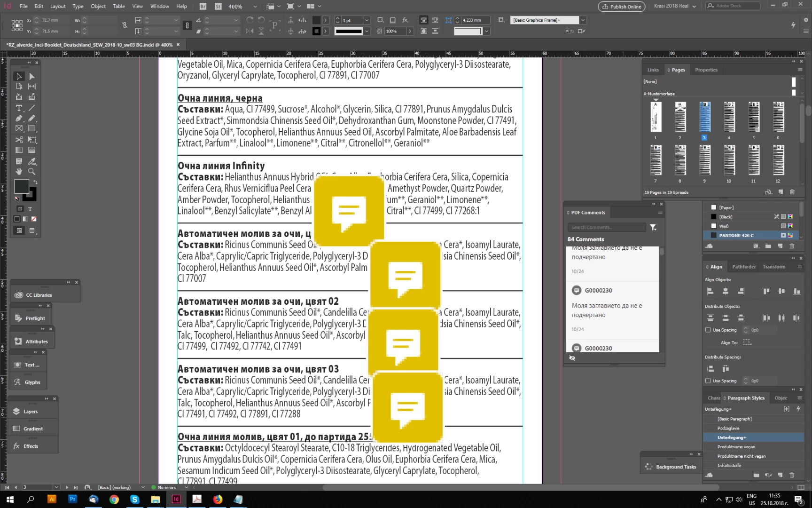The width and height of the screenshot is (812, 508).
Task: Enable Use Spacing under Distribute Objects
Action: point(708,330)
